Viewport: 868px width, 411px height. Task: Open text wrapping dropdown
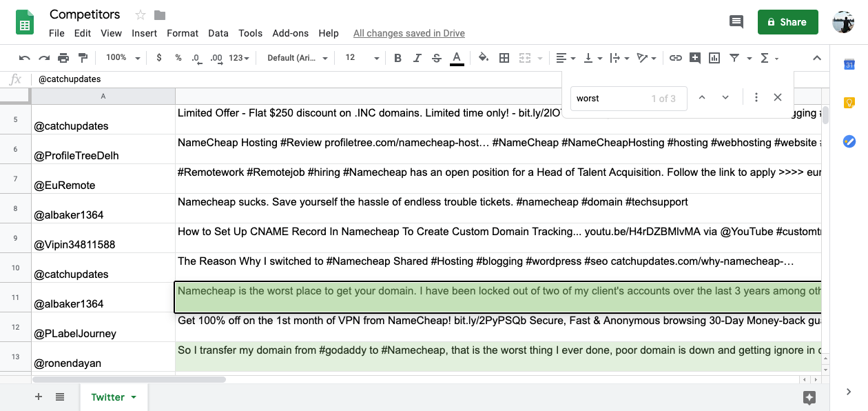[x=619, y=58]
